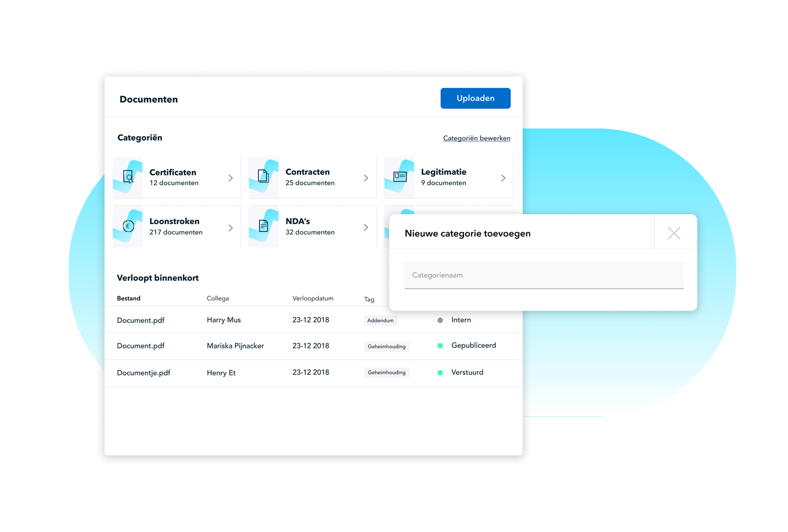Click the Intern status label
The width and height of the screenshot is (788, 532).
coord(461,320)
